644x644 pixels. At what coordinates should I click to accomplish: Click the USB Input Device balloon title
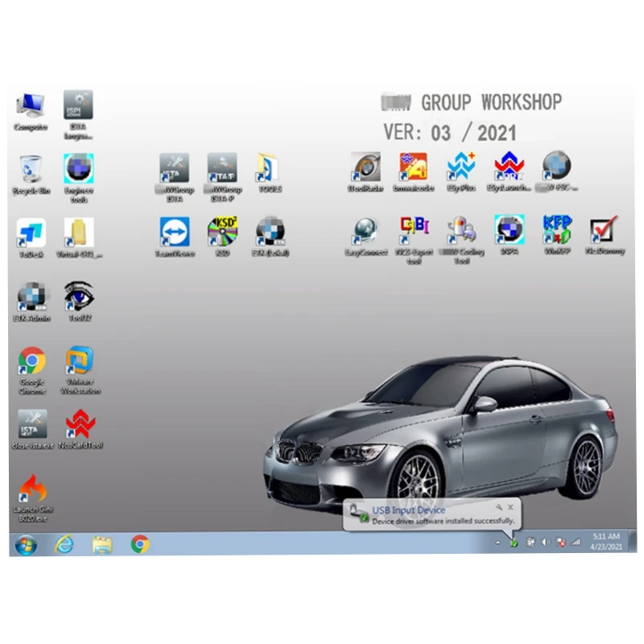point(408,510)
